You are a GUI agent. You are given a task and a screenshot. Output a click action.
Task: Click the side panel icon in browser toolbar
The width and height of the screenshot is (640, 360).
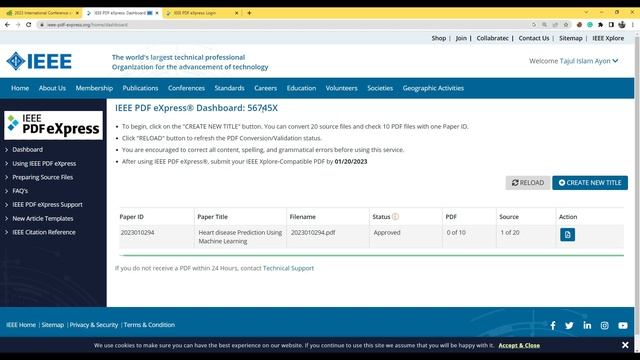pyautogui.click(x=611, y=25)
